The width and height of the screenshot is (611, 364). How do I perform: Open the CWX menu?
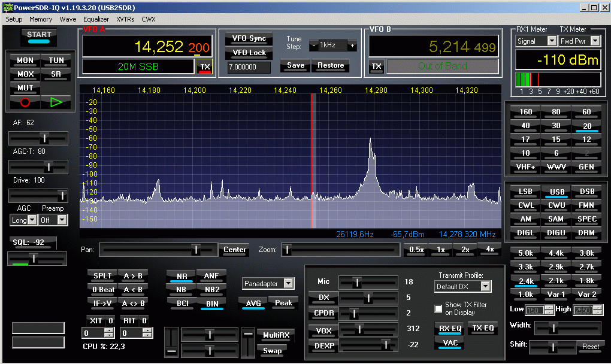coord(148,19)
